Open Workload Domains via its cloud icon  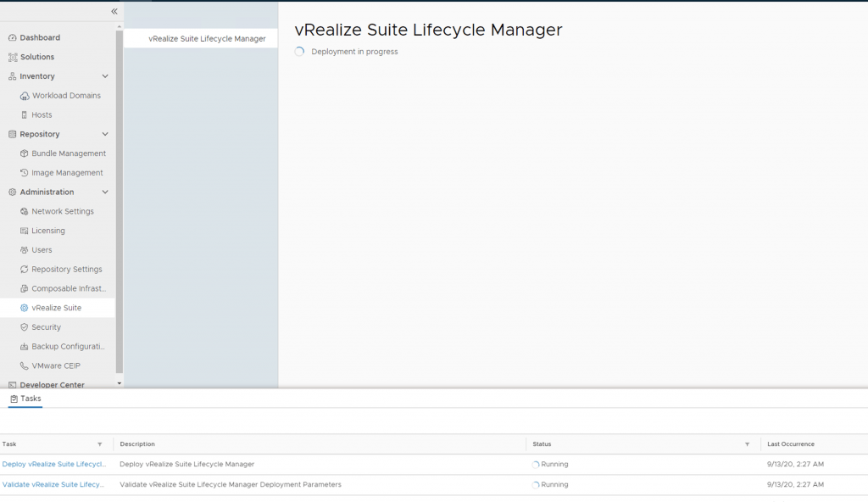tap(25, 96)
